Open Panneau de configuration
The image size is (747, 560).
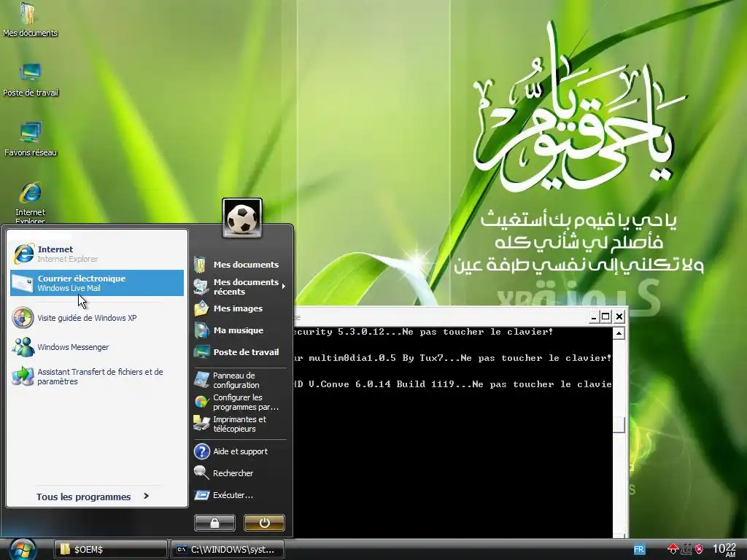coord(239,380)
